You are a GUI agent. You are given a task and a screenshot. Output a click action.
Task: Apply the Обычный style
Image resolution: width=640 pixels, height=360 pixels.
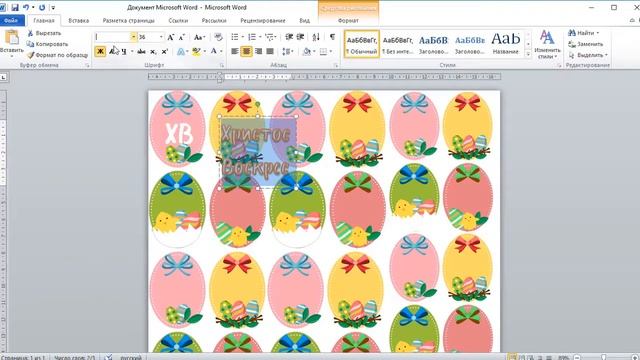[x=362, y=44]
